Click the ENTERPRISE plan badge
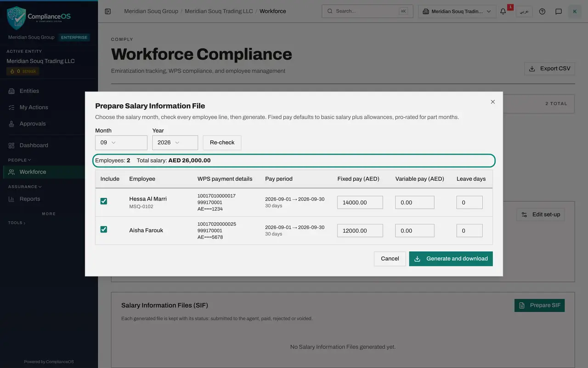The width and height of the screenshot is (588, 368). (74, 37)
